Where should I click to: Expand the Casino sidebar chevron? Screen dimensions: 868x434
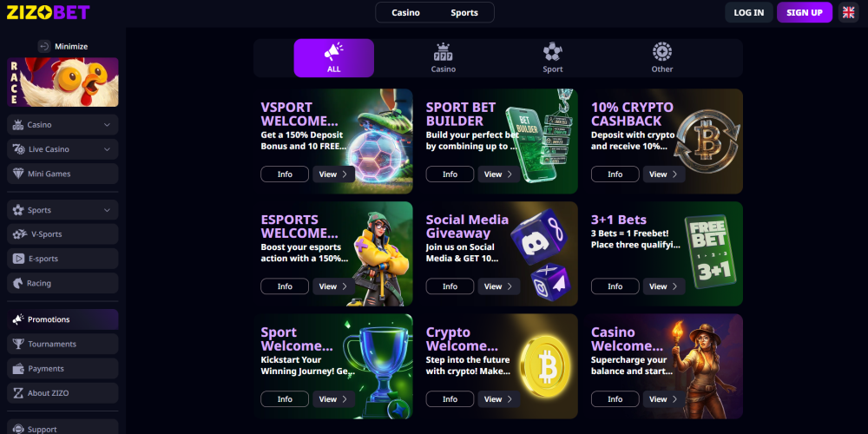[107, 125]
